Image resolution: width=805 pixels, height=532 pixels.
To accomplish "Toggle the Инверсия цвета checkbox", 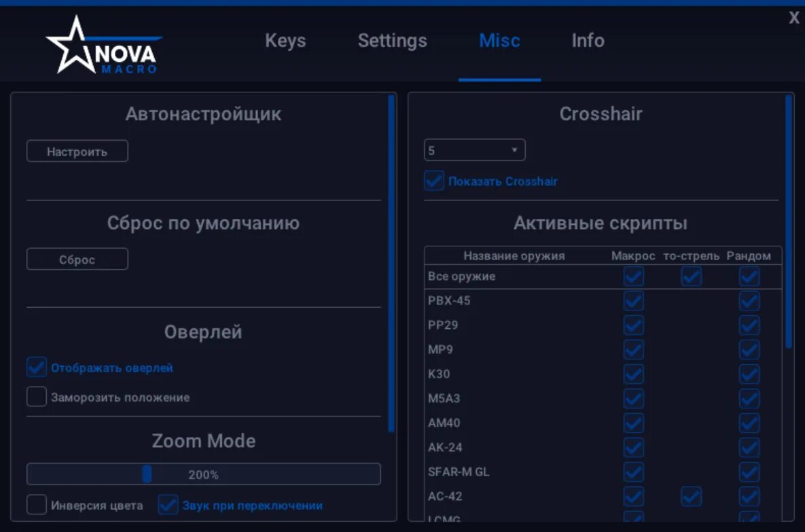I will coord(37,505).
